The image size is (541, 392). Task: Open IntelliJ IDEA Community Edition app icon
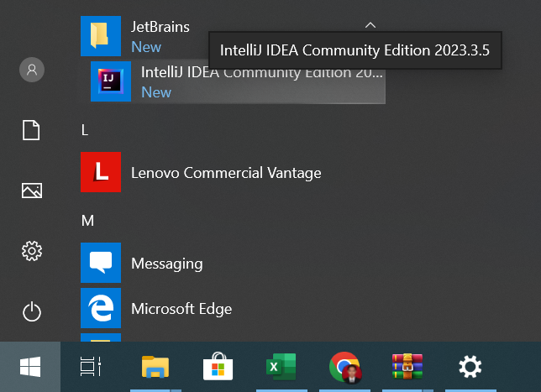(x=111, y=81)
